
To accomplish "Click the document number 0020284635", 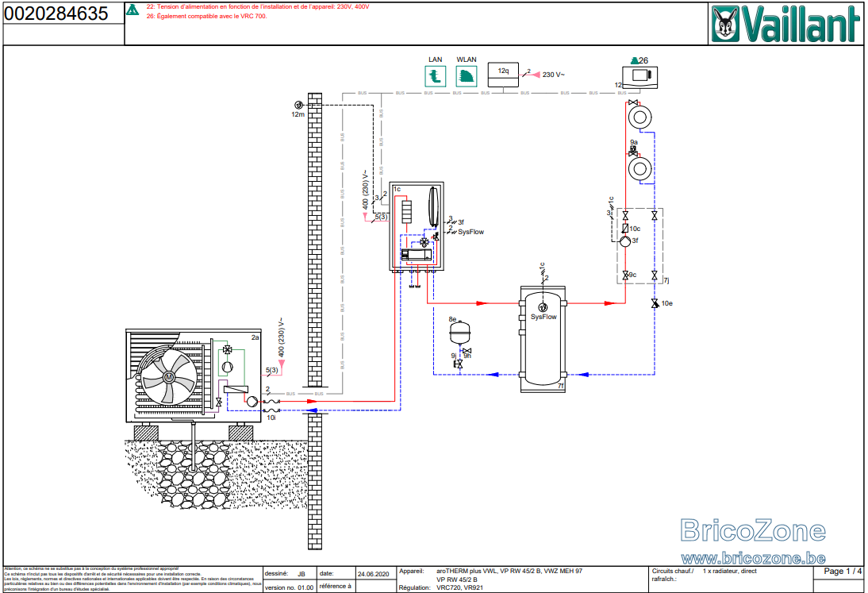I will 56,13.
